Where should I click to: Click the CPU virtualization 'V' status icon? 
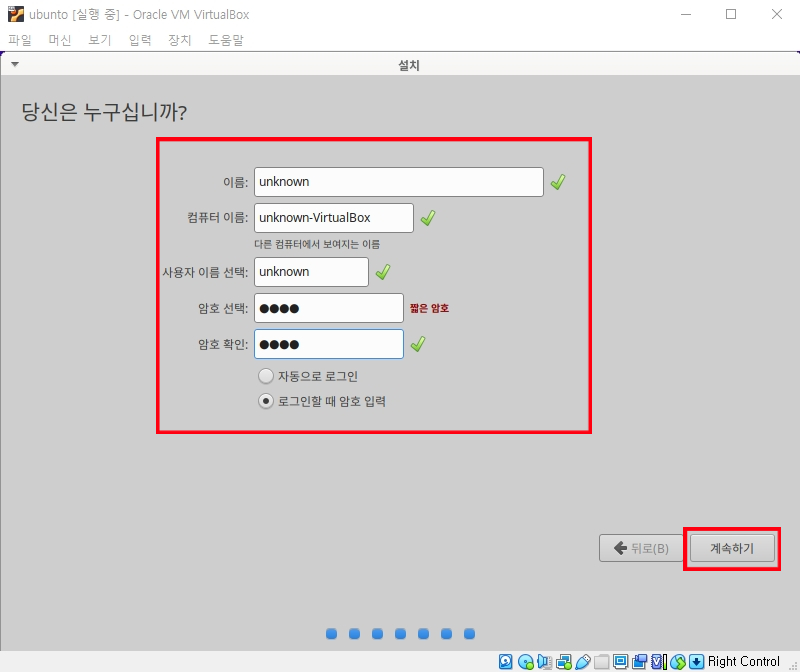click(x=659, y=662)
